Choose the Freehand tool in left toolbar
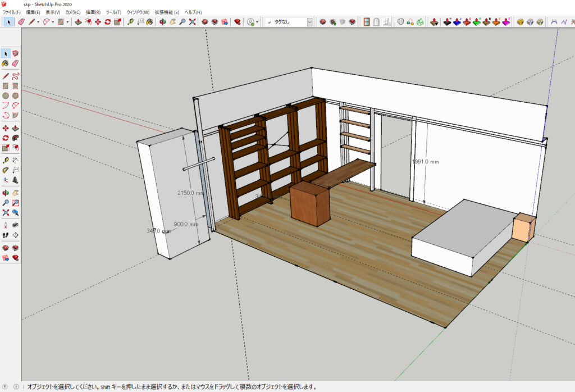Image resolution: width=575 pixels, height=392 pixels. point(15,76)
